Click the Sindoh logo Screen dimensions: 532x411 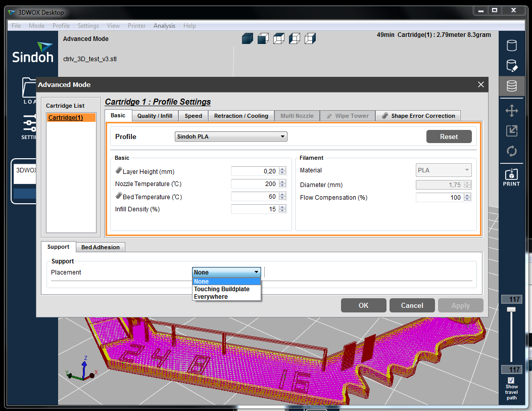click(32, 53)
